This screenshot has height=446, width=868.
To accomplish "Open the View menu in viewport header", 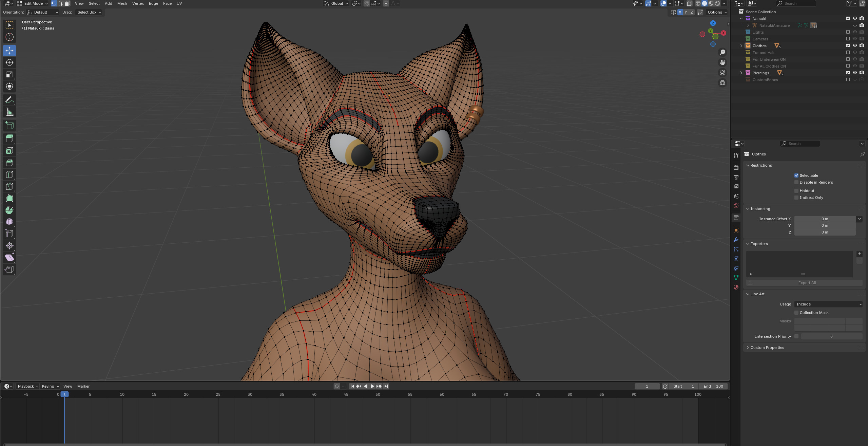I will (x=79, y=3).
